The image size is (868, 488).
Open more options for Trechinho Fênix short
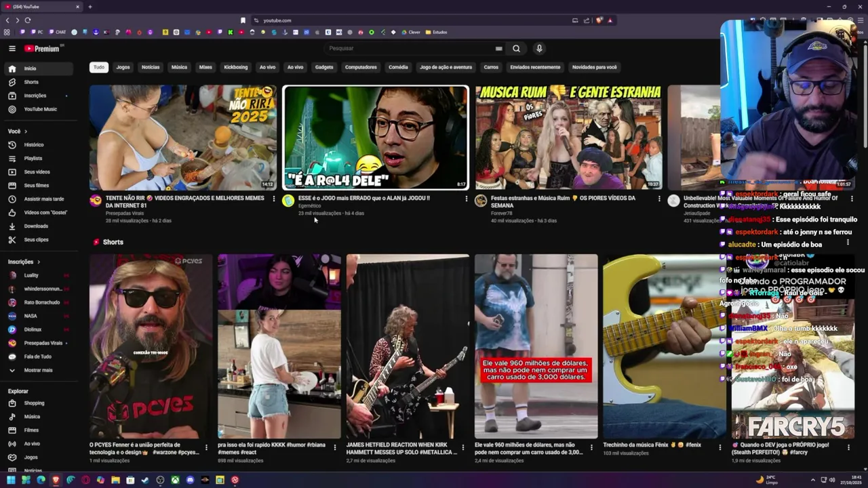pos(719,447)
